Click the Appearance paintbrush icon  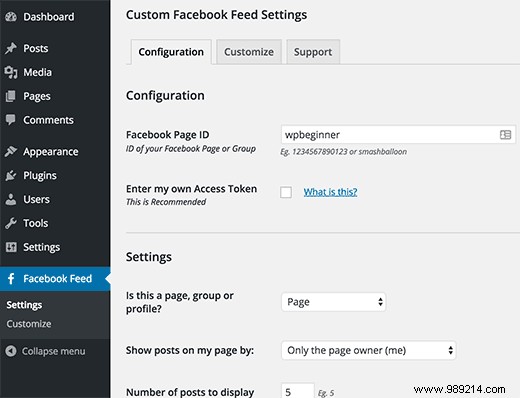(x=11, y=151)
